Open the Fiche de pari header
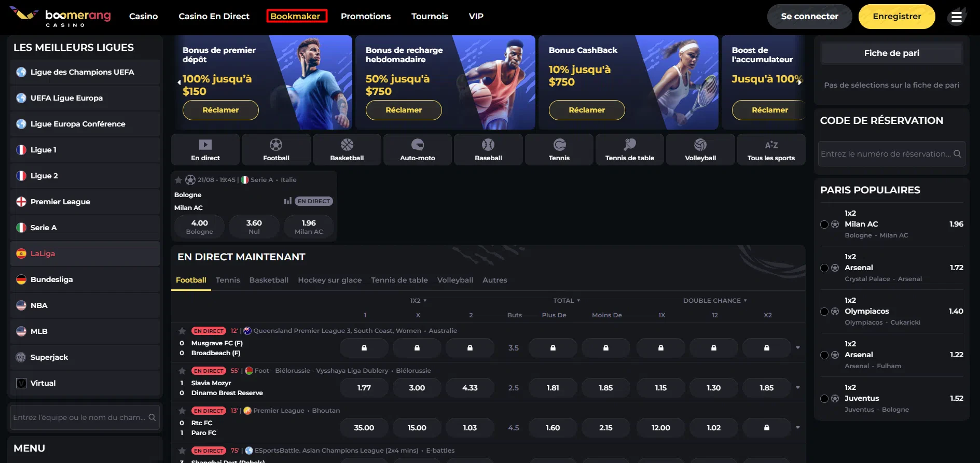 tap(892, 53)
